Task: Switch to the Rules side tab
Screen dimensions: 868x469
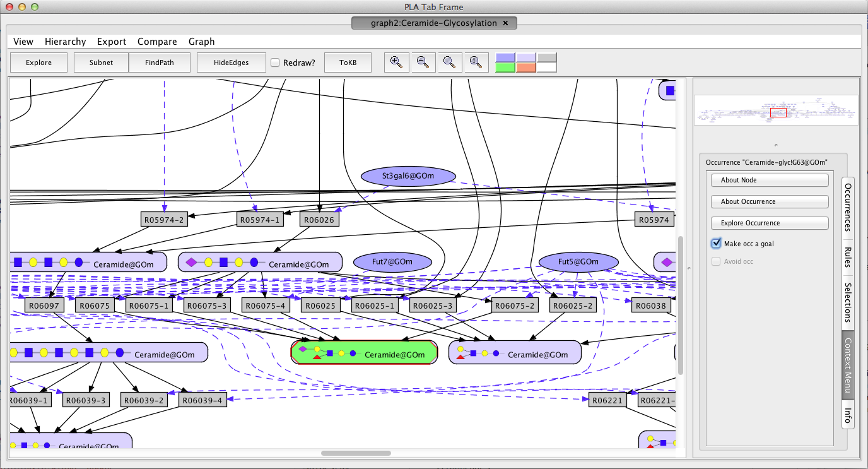Action: 848,258
